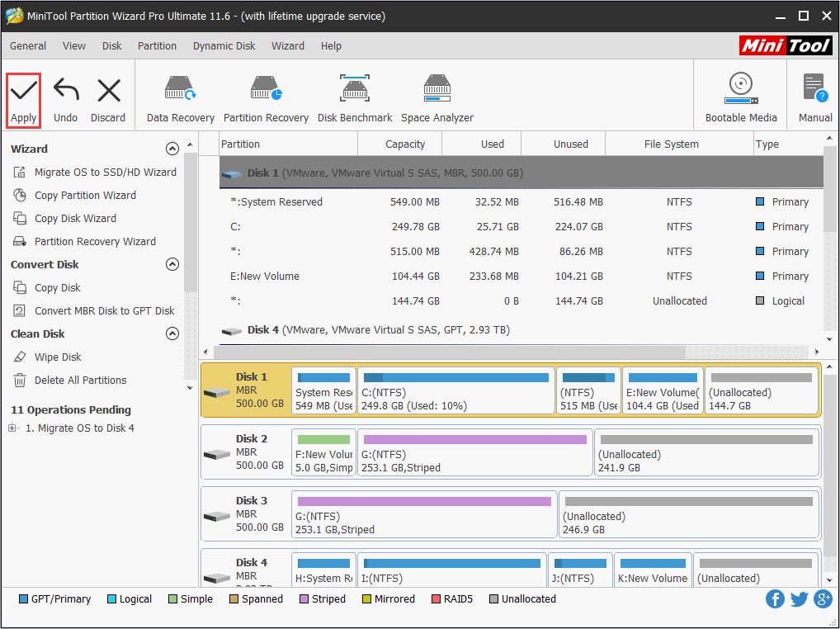Collapse the Wizard section
Viewport: 840px width, 629px height.
pos(172,149)
